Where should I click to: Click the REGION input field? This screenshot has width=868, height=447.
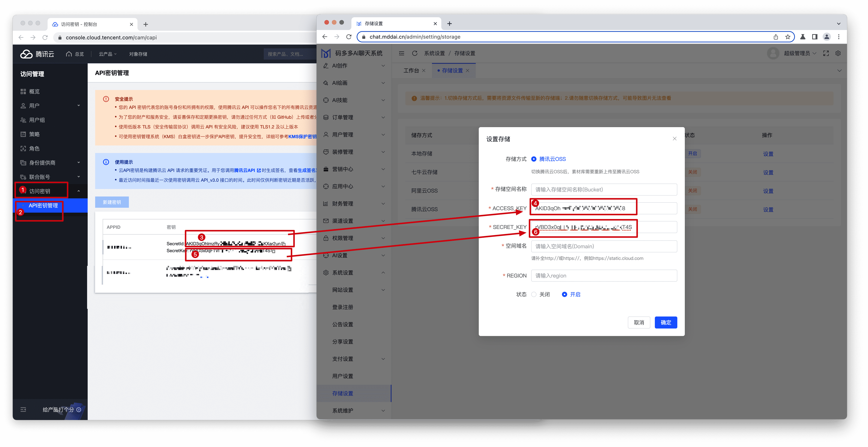(604, 276)
